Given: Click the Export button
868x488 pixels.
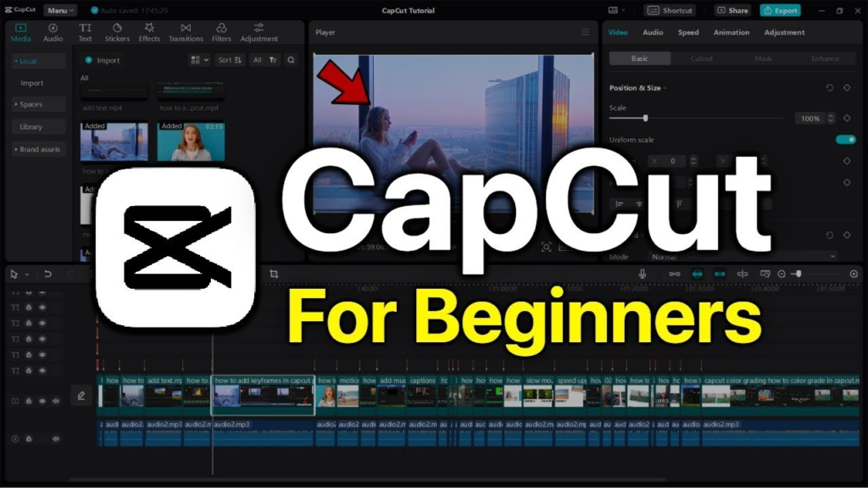Looking at the screenshot, I should click(780, 10).
